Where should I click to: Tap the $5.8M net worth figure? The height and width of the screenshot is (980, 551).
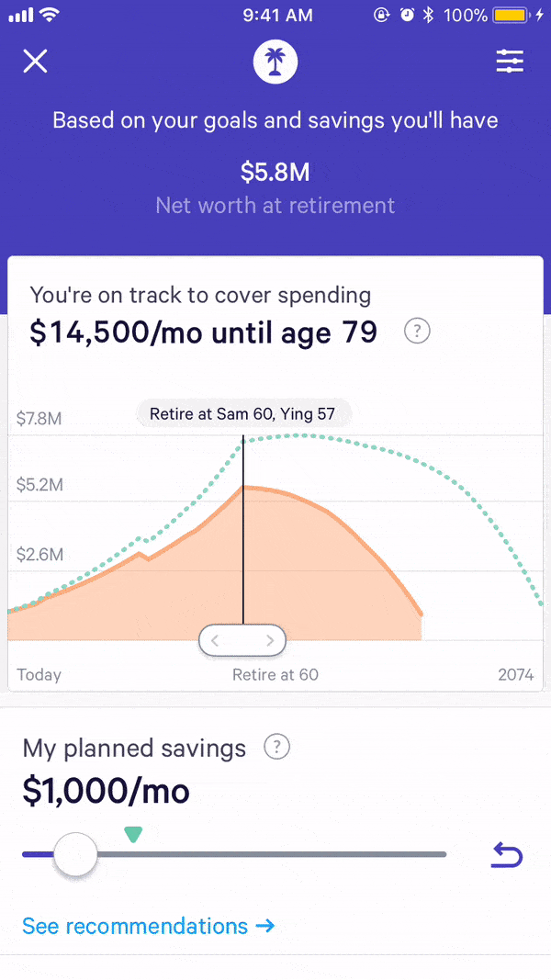[275, 172]
